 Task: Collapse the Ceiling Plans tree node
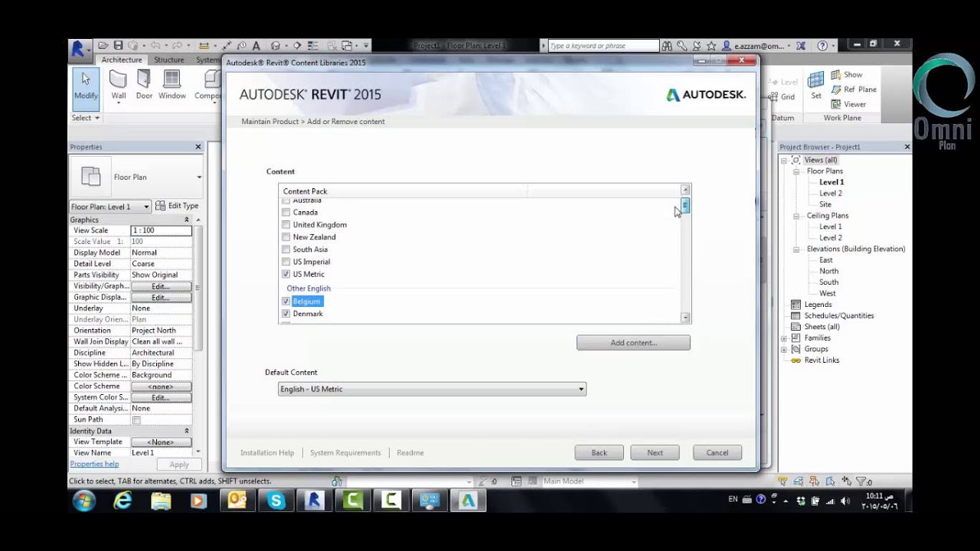(796, 216)
